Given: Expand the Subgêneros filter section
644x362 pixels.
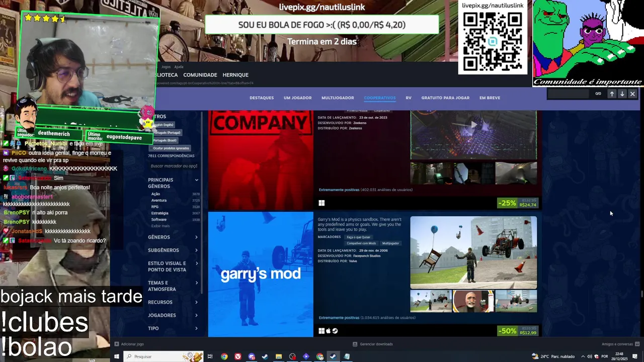Looking at the screenshot, I should 174,250.
